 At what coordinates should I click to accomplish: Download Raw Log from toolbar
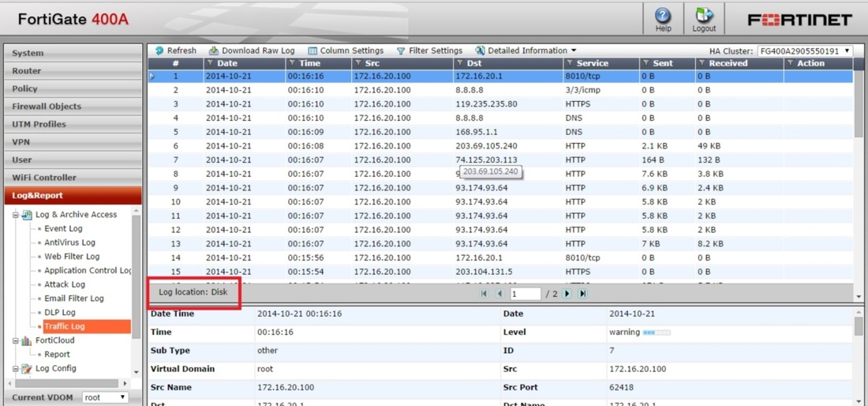tap(252, 51)
